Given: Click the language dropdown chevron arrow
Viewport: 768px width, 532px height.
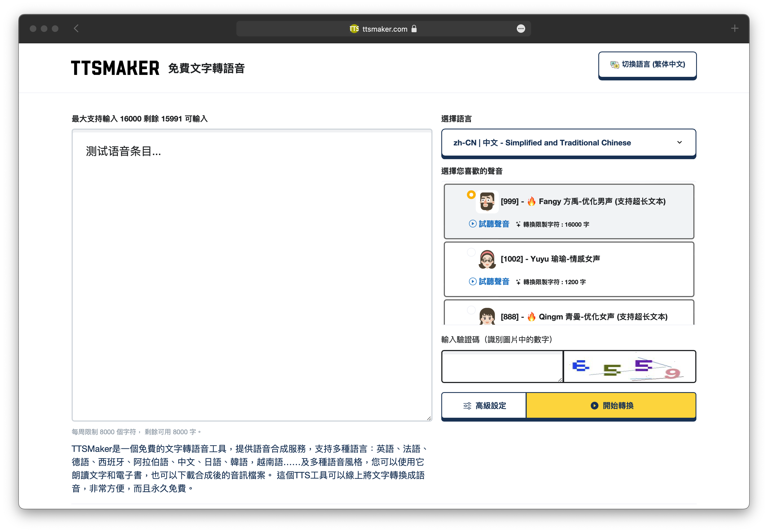Looking at the screenshot, I should click(x=679, y=142).
